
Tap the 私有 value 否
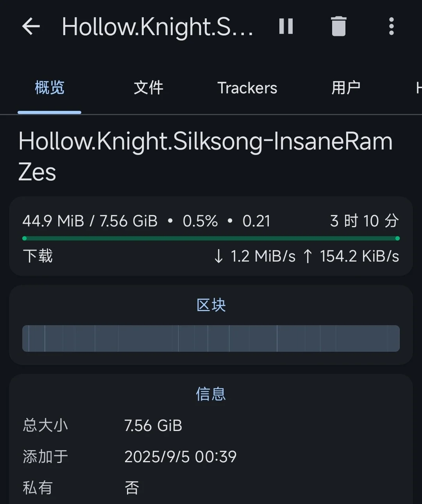point(132,488)
